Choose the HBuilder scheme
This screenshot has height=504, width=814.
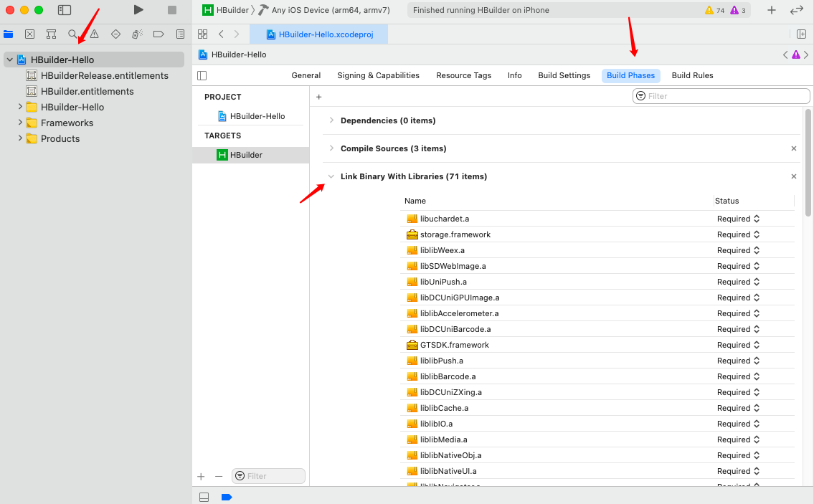coord(227,10)
